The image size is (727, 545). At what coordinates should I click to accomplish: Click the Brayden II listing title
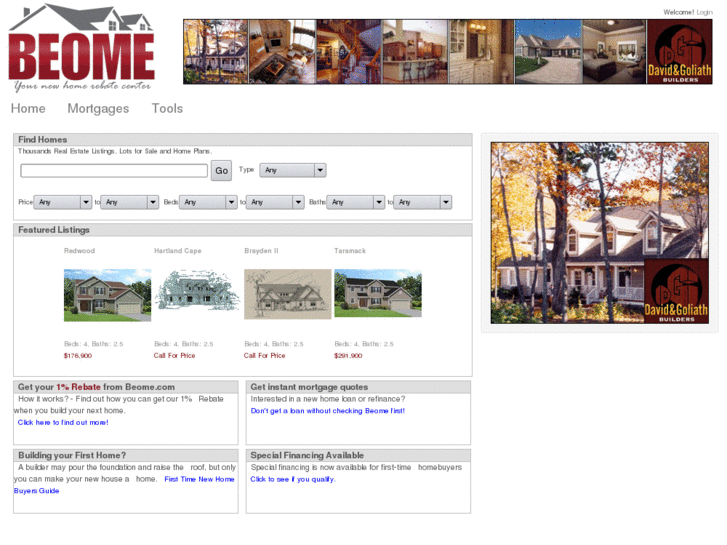coord(261,251)
